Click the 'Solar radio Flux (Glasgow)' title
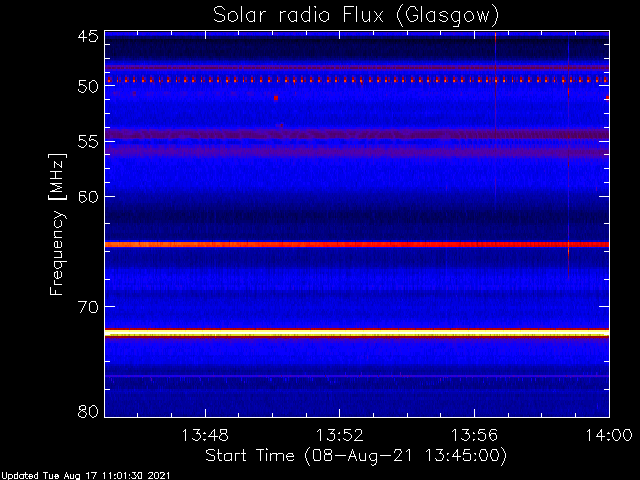640x480 pixels. 356,15
